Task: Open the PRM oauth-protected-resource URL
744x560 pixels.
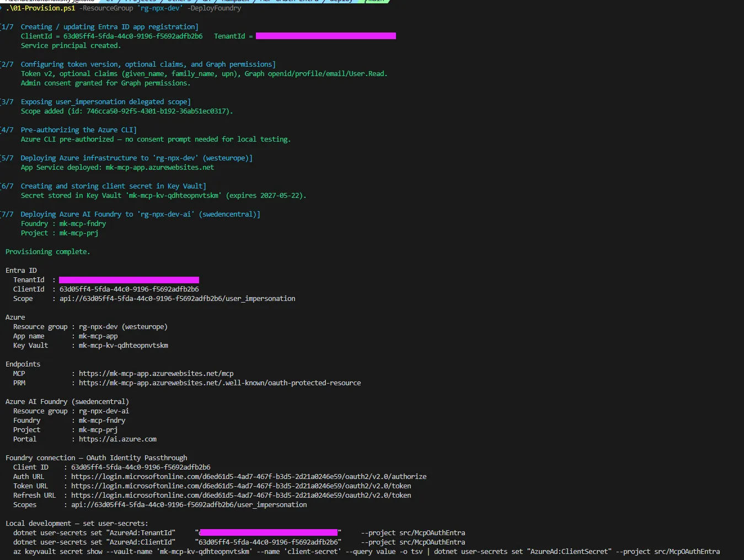Action: 220,383
